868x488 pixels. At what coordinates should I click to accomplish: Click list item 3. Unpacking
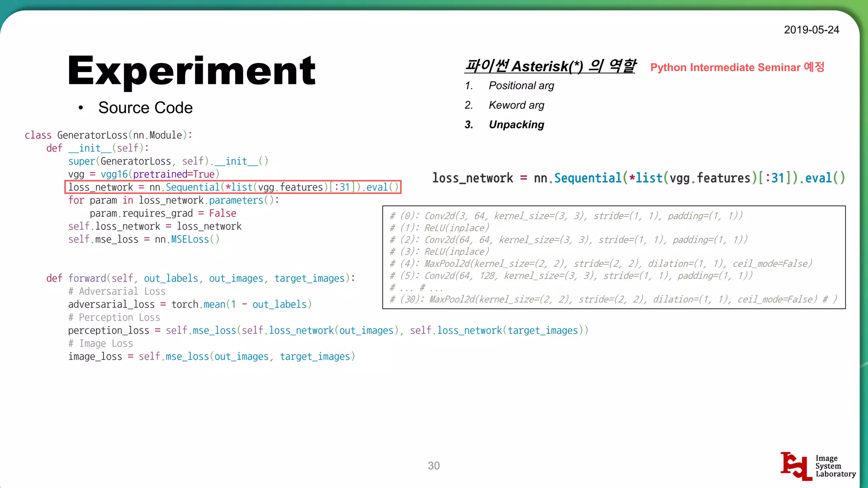[x=504, y=125]
